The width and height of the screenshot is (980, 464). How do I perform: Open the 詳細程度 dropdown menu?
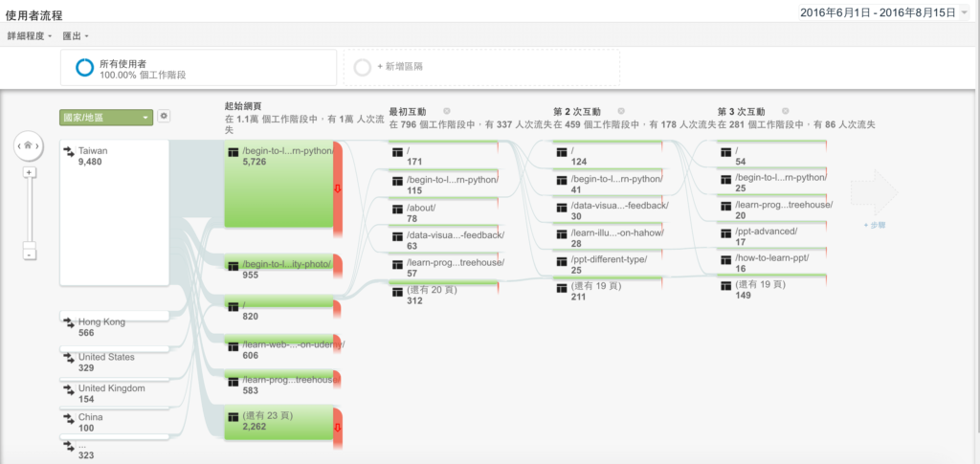click(x=29, y=35)
